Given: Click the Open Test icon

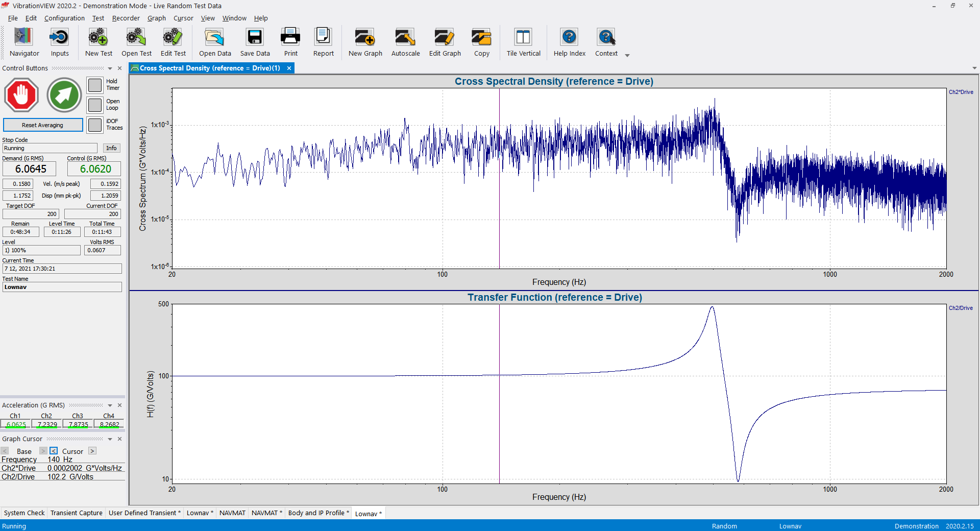Looking at the screenshot, I should point(136,42).
